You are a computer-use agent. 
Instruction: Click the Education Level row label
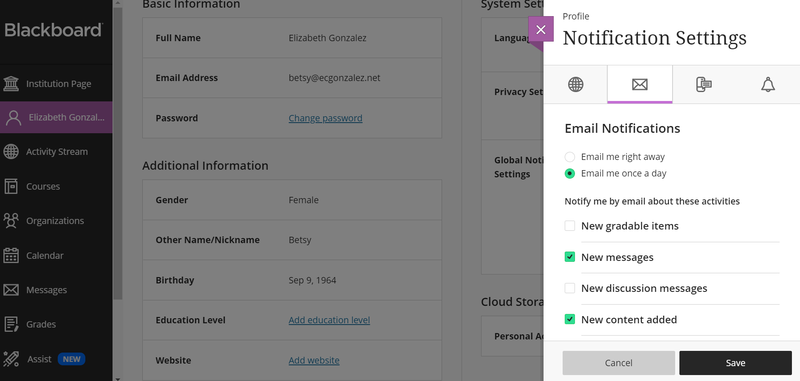click(190, 320)
